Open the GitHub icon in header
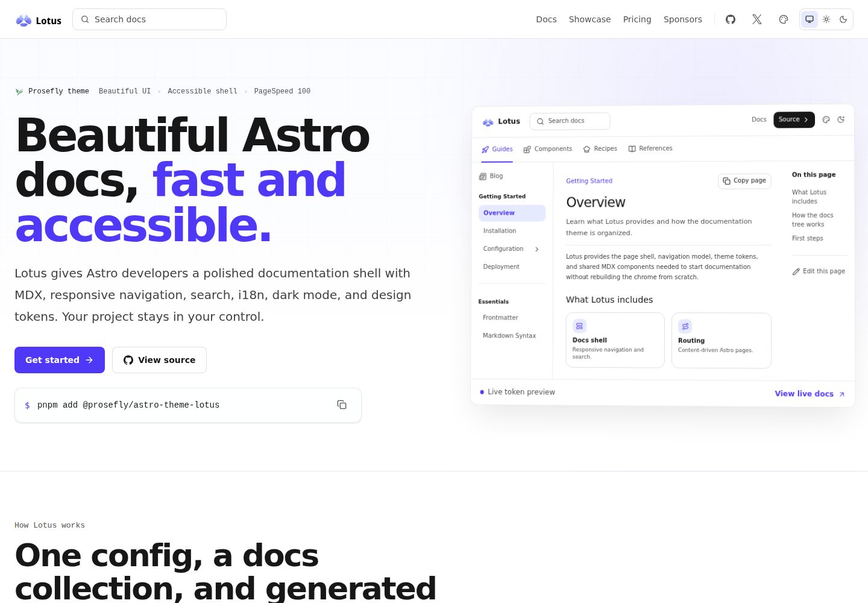 pyautogui.click(x=731, y=19)
